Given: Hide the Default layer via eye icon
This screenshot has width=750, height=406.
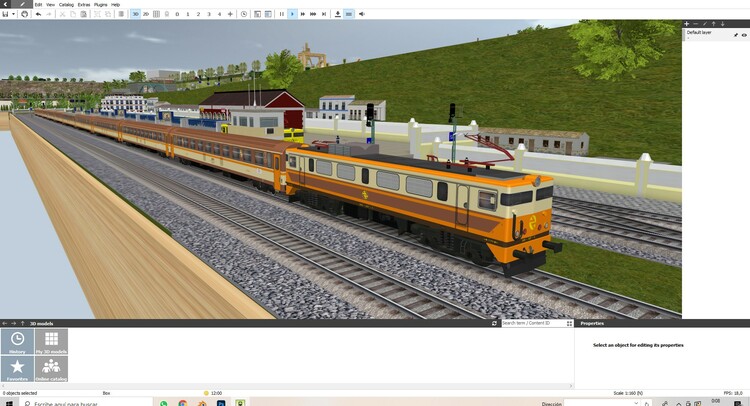Looking at the screenshot, I should coord(744,35).
